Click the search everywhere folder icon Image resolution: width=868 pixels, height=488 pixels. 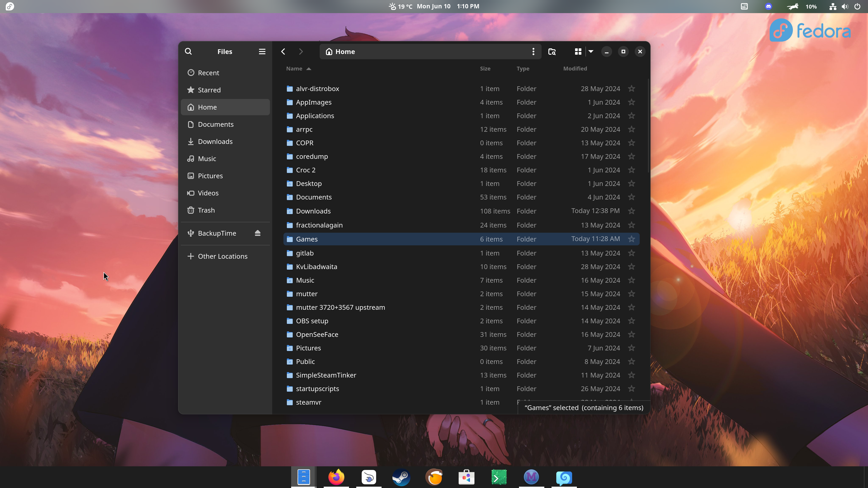(552, 52)
